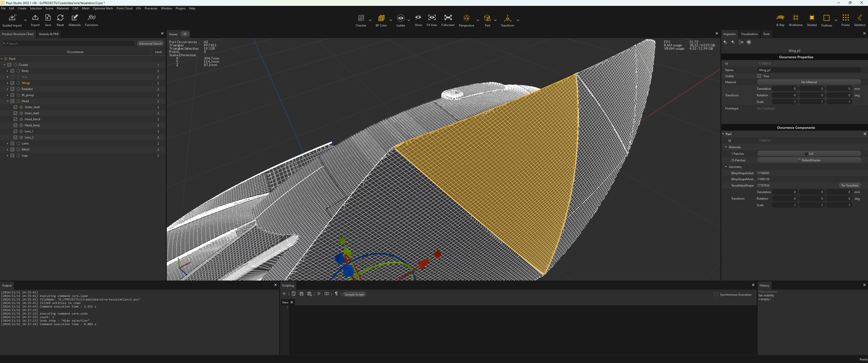Uncheck the Body visibility checkbox
The height and width of the screenshot is (363, 868).
click(13, 71)
